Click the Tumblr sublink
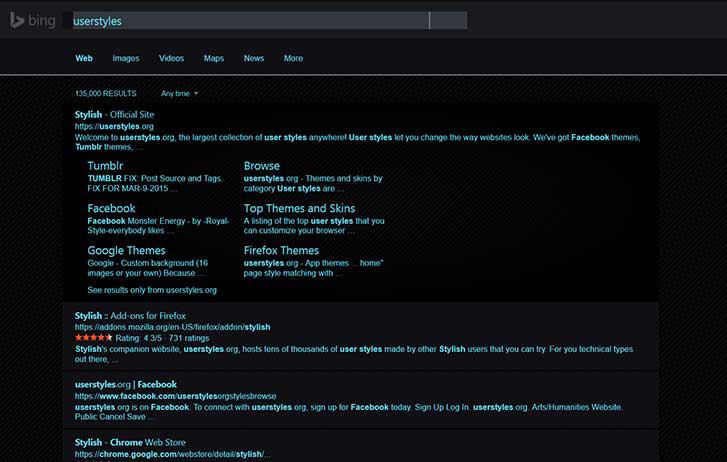 [x=105, y=166]
